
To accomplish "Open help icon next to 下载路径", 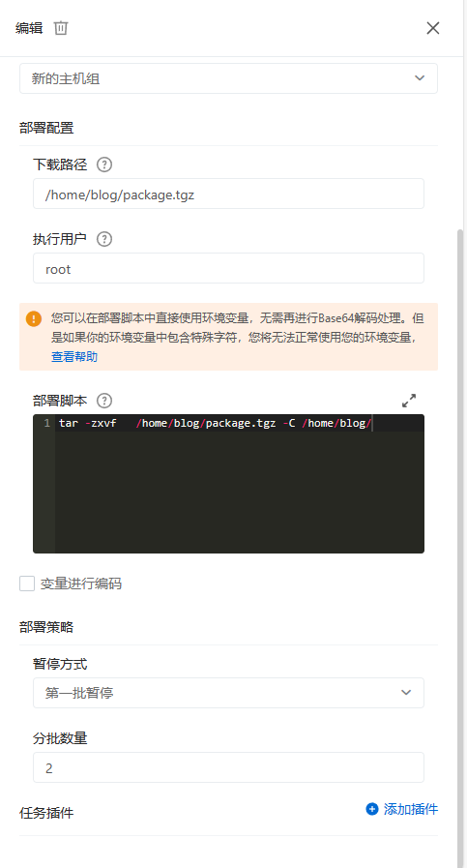I will 104,165.
